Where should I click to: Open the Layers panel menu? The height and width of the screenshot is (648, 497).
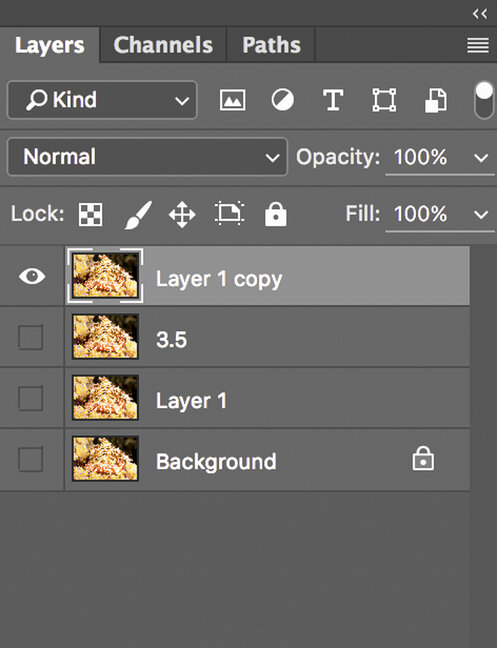478,45
